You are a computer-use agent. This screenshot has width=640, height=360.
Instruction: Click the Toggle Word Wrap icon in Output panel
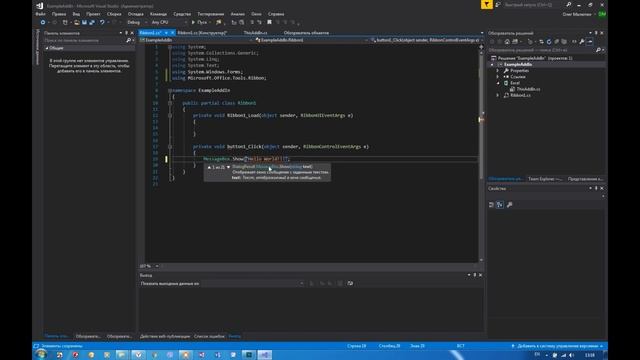tap(350, 283)
